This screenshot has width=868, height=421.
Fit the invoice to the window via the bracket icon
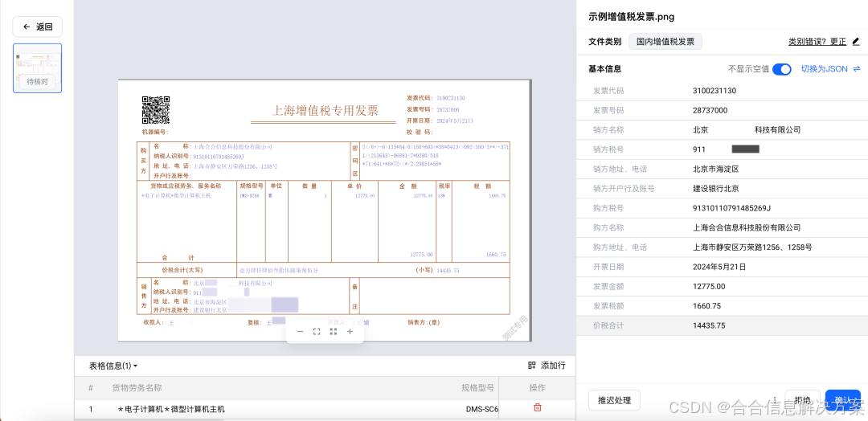point(317,331)
